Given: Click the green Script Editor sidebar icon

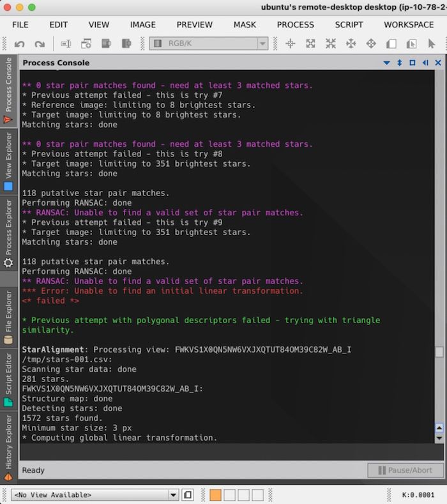Looking at the screenshot, I should pos(8,402).
